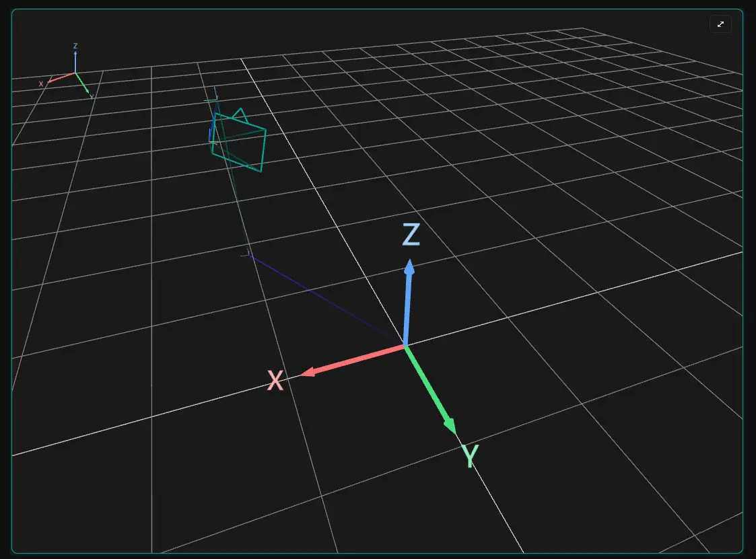Select the teal camera frustum wireframe
This screenshot has height=559, width=756.
point(238,140)
